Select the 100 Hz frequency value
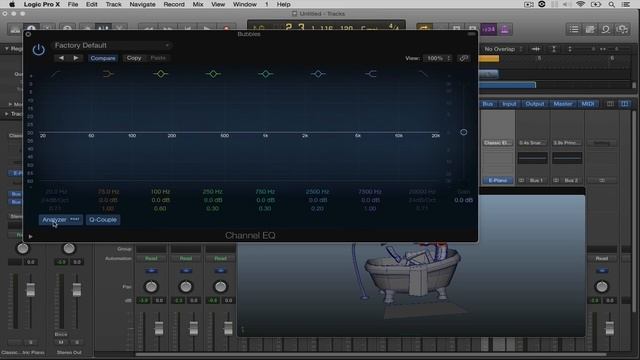Image resolution: width=640 pixels, height=360 pixels. click(x=160, y=191)
